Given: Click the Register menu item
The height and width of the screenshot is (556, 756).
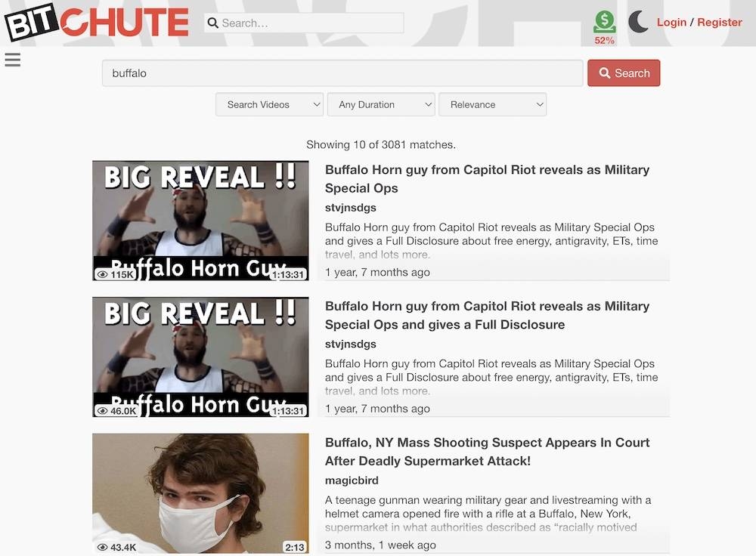Looking at the screenshot, I should [x=719, y=22].
